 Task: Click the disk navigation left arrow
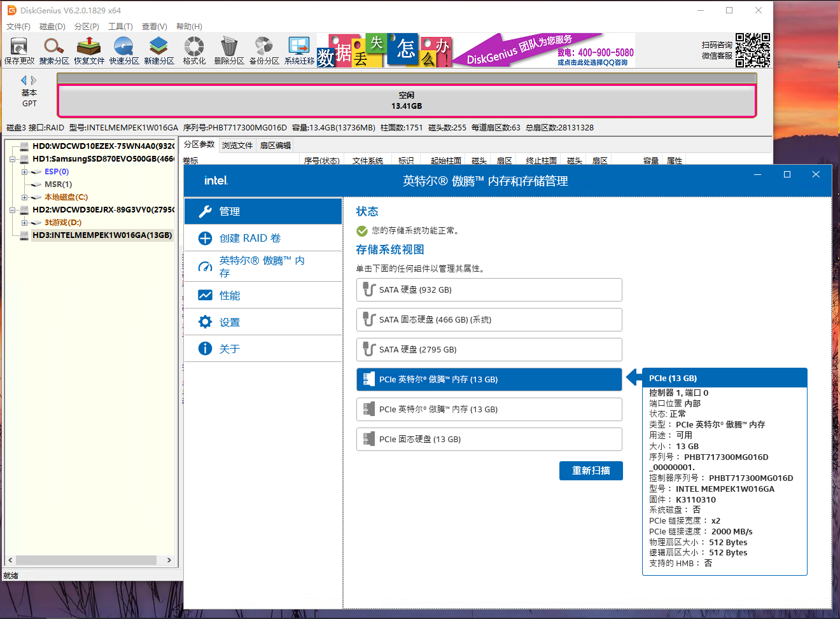pos(24,80)
